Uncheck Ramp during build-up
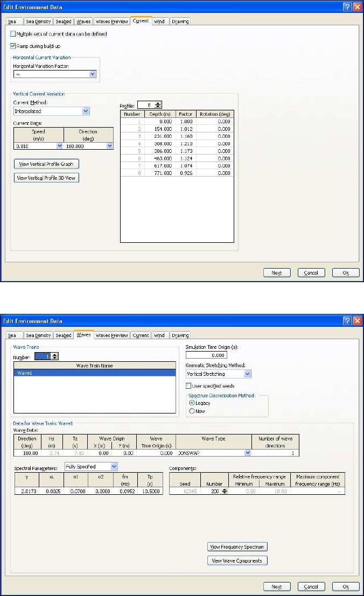The width and height of the screenshot is (364, 596). click(x=13, y=46)
